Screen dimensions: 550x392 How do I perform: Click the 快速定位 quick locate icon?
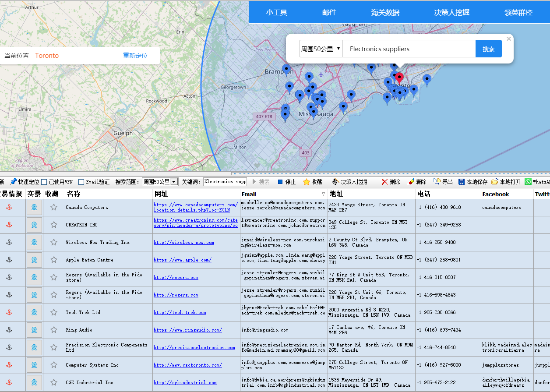tap(14, 182)
